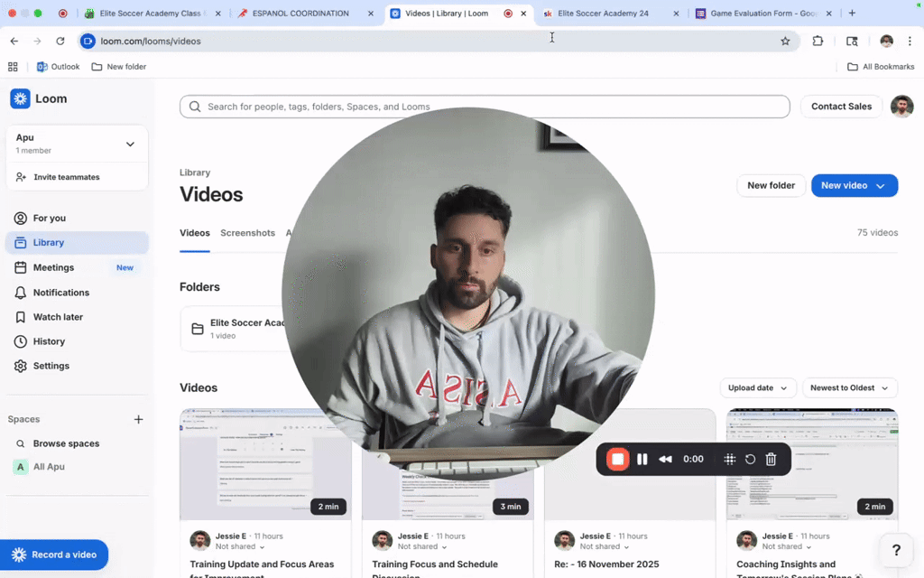Open apps grid in bookmarks bar
Viewport: 924px width, 578px height.
[x=13, y=67]
